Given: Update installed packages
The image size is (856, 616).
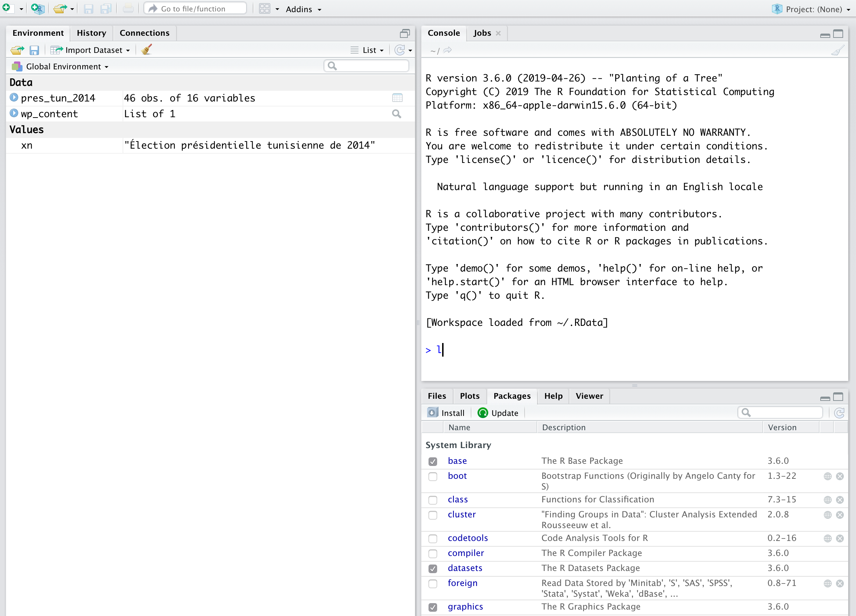Looking at the screenshot, I should 498,413.
